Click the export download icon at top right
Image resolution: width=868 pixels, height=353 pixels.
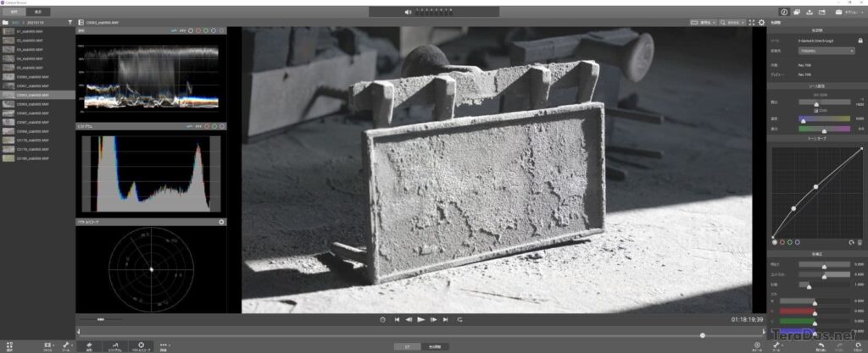point(810,12)
